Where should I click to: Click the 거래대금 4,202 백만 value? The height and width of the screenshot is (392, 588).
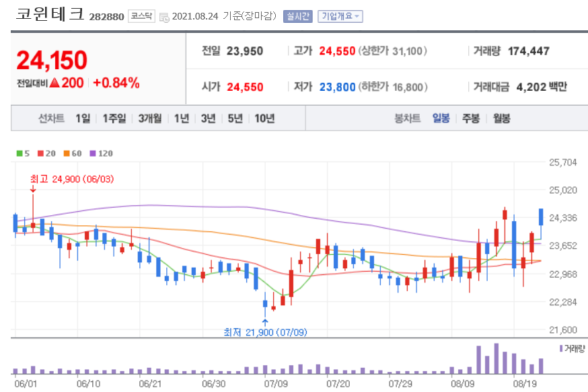pyautogui.click(x=542, y=87)
